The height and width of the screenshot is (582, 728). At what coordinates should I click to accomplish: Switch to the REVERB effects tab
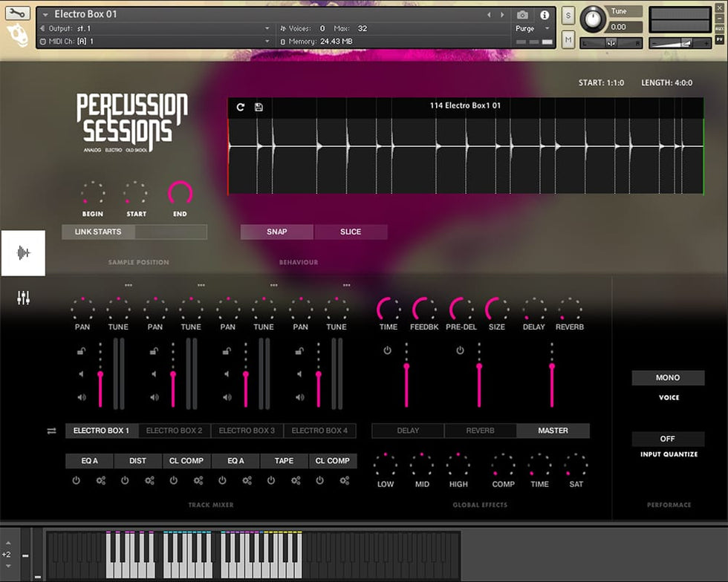click(480, 431)
